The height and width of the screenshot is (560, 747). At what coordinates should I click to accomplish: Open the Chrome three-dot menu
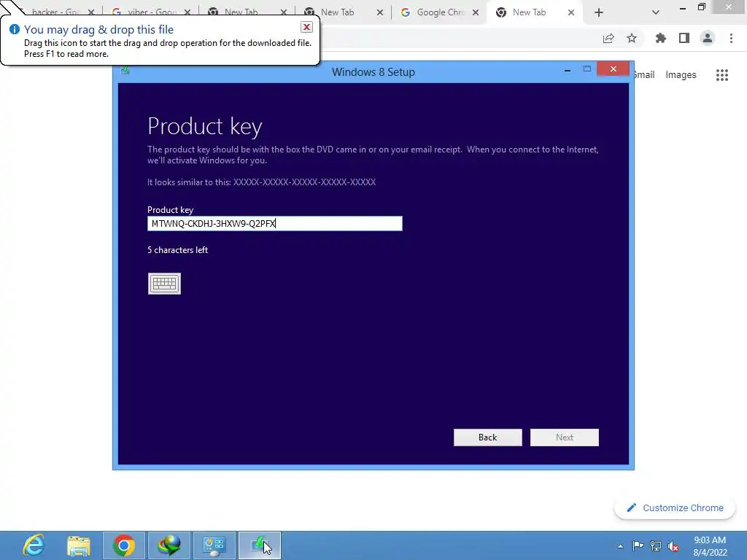[x=731, y=38]
